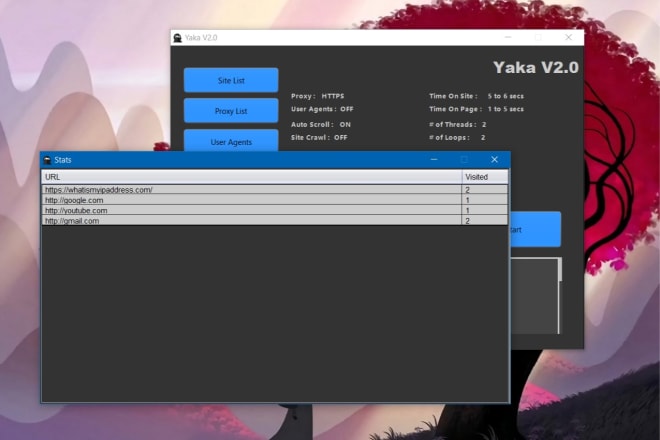Minimize the Yaka V2.0 window
The image size is (660, 440).
pyautogui.click(x=508, y=37)
